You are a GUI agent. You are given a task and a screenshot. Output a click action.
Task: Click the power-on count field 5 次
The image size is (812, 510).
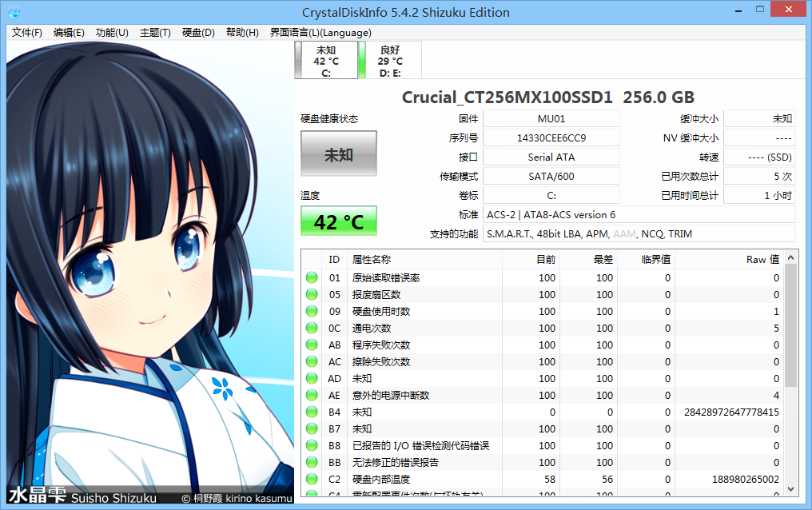click(760, 176)
